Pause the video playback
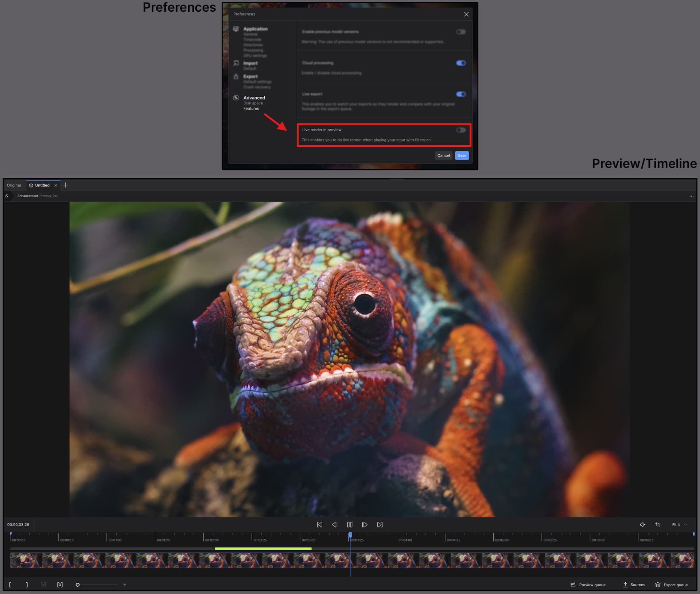 [x=350, y=525]
